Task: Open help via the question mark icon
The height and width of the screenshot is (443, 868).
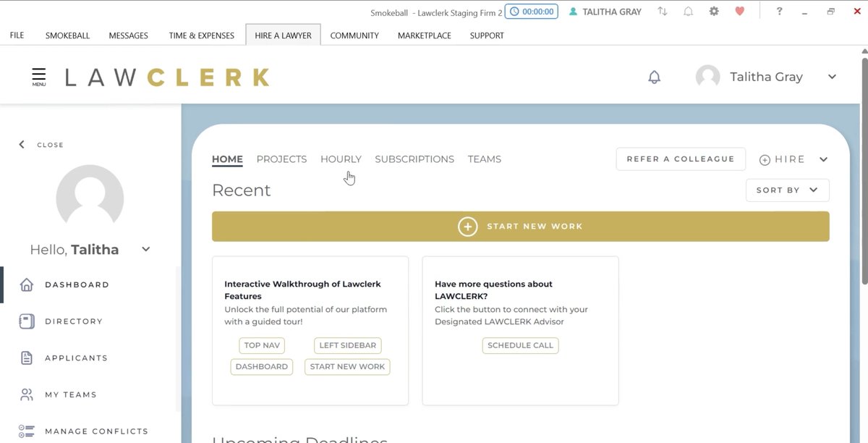Action: pos(780,11)
